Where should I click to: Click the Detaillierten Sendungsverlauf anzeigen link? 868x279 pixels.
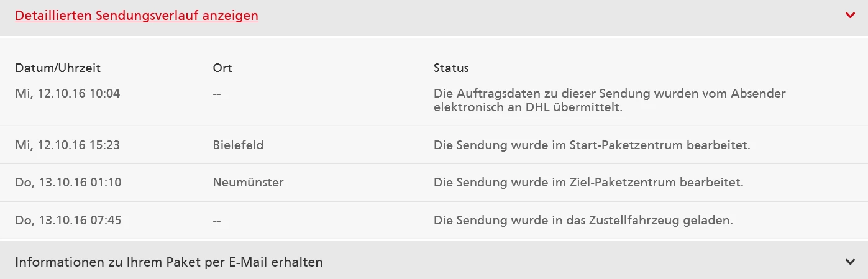click(137, 16)
